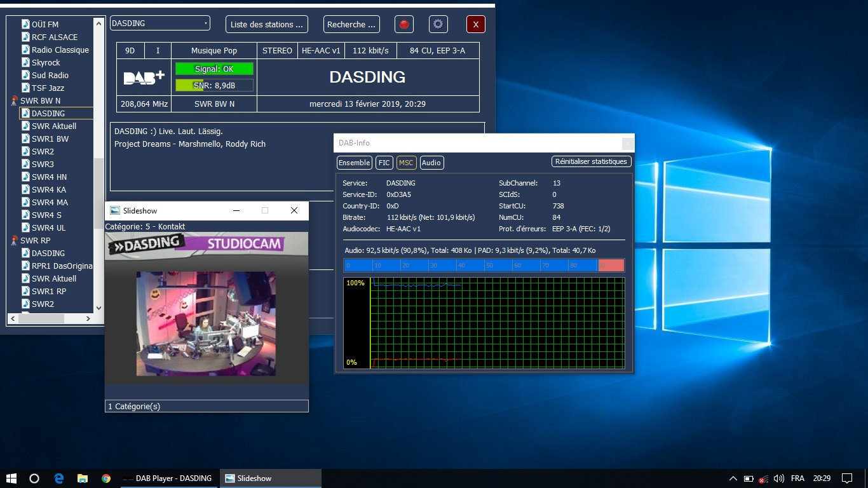Open settings with the gear icon
This screenshot has height=488, width=868.
[438, 25]
